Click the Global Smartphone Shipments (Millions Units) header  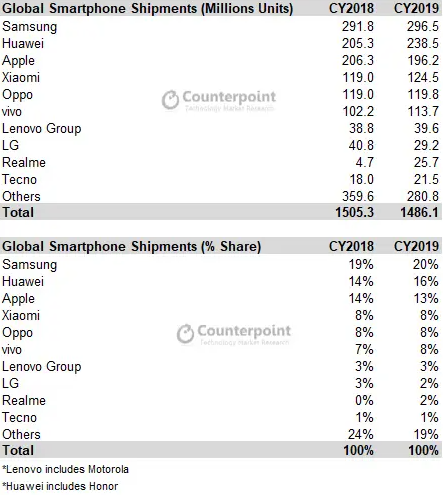pyautogui.click(x=147, y=8)
